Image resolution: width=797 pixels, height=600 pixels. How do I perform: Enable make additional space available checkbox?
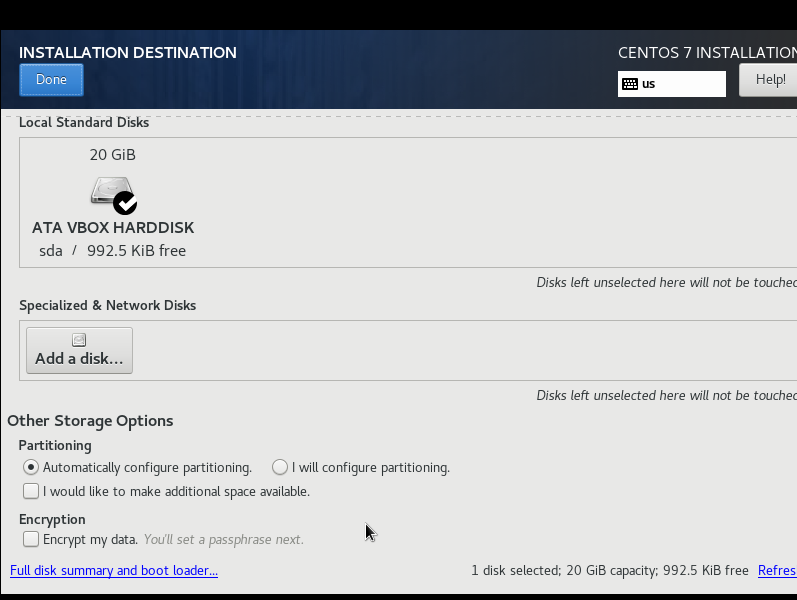pos(31,491)
